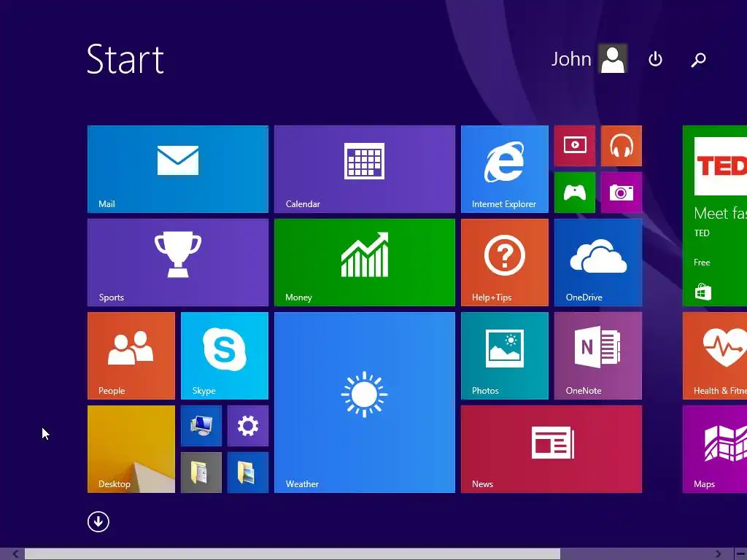Open the Xbox Games tile

tap(575, 192)
